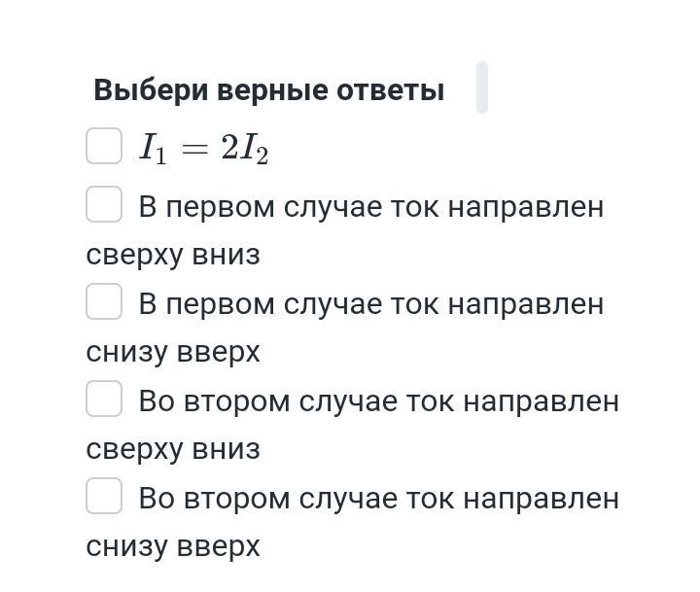Click second 'В первом случае ток направлен' line
Viewport: 700px width, 592px height.
point(370,304)
